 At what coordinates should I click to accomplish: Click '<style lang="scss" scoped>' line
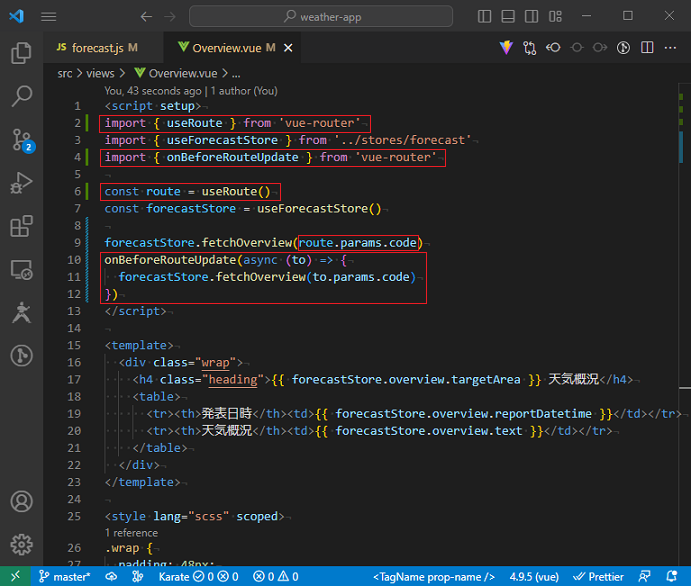(x=194, y=516)
